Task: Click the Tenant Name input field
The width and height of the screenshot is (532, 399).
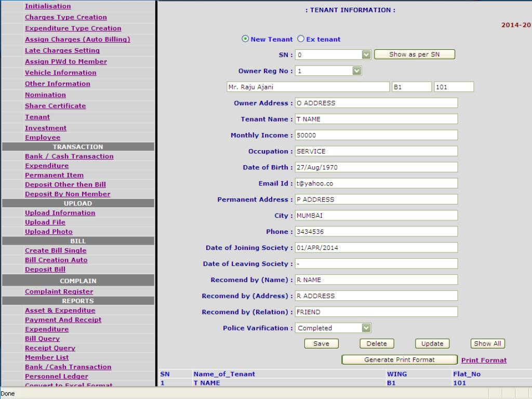Action: (376, 119)
